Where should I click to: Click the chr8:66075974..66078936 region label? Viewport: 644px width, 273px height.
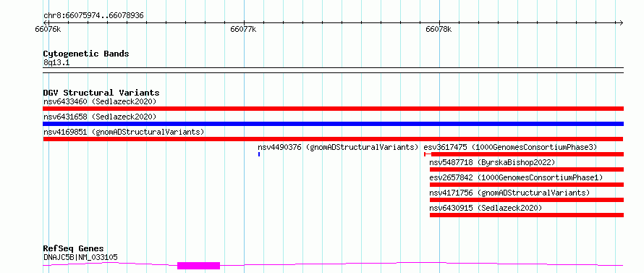click(93, 16)
